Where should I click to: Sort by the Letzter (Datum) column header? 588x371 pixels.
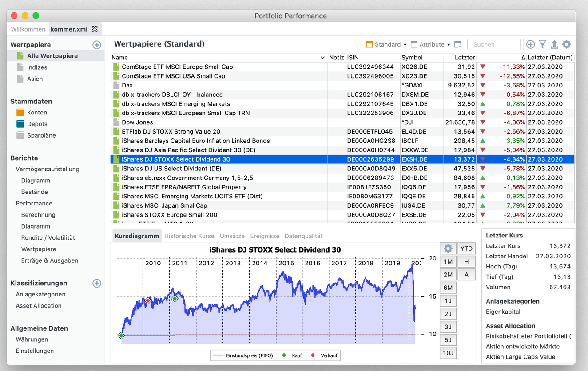pyautogui.click(x=550, y=58)
